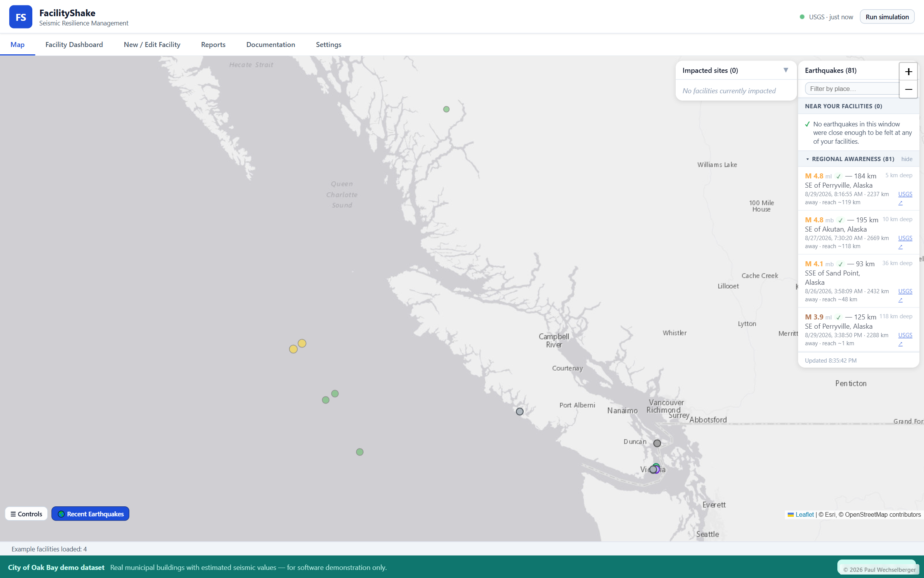Click the green USGS status dot
924x578 pixels.
point(802,17)
